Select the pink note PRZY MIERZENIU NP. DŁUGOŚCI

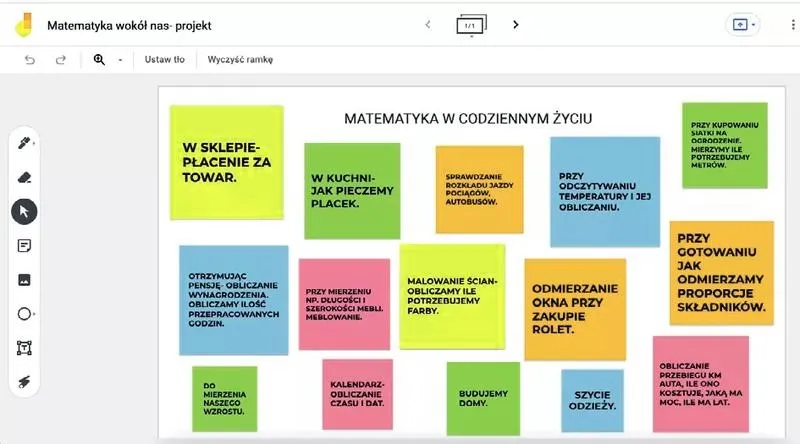tap(344, 304)
